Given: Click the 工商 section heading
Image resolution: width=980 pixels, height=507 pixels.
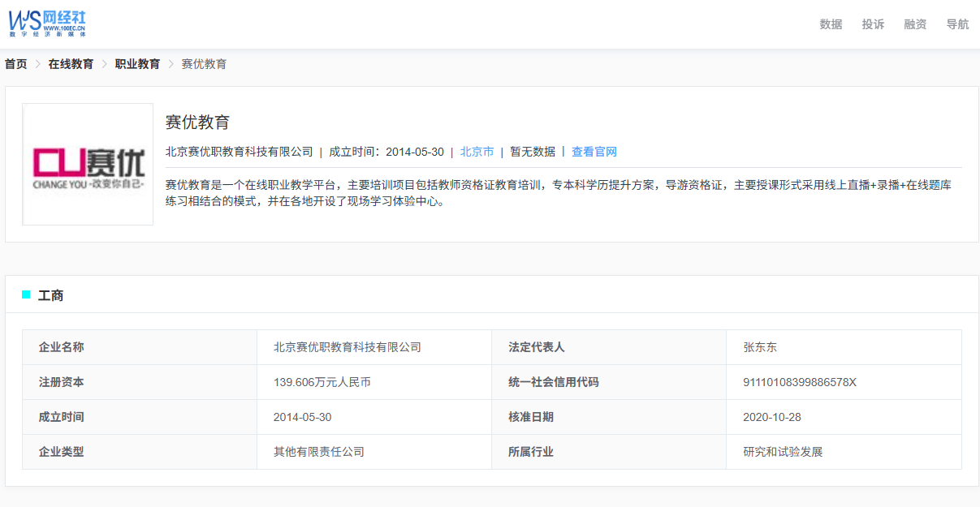Looking at the screenshot, I should click(x=51, y=295).
